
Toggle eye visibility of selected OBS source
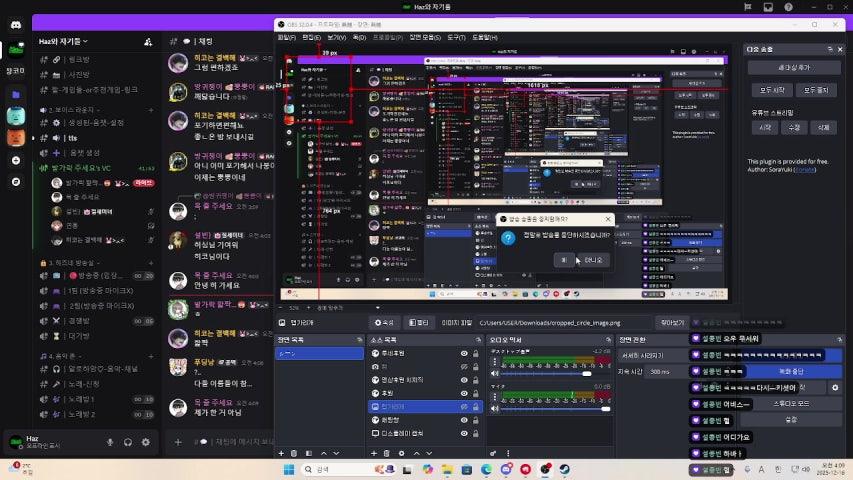[x=464, y=407]
